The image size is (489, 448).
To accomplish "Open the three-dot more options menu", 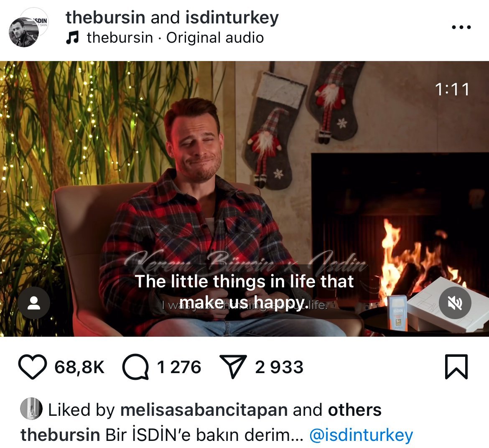I will [x=461, y=27].
